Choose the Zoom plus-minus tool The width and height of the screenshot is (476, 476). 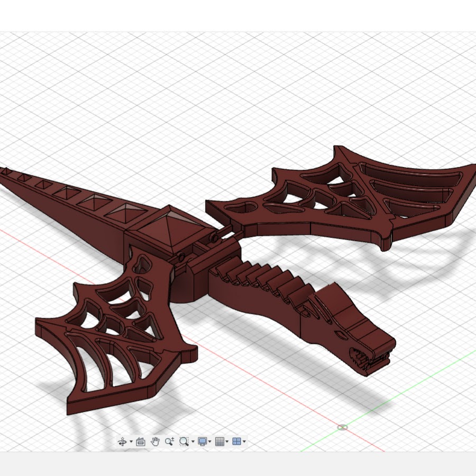click(x=169, y=442)
